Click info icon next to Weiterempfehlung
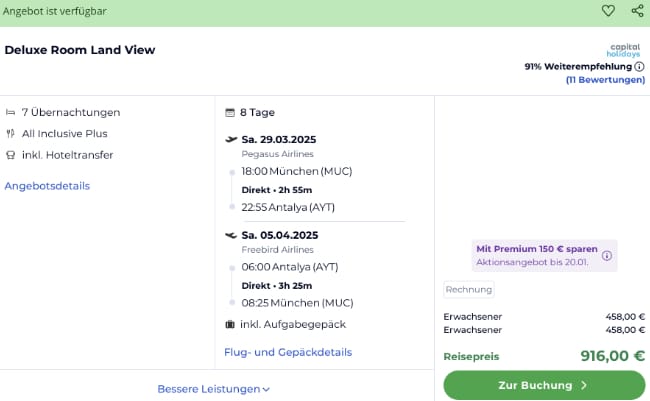 click(x=639, y=67)
